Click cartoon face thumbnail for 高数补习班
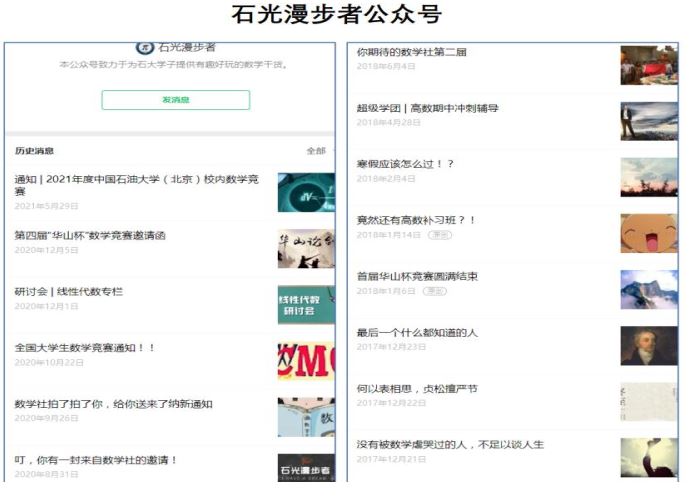The image size is (695, 504). pyautogui.click(x=648, y=233)
